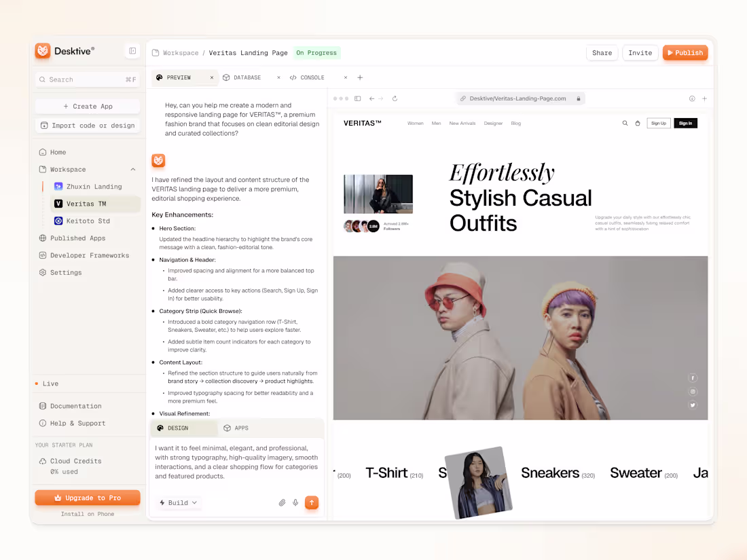Close the DATABASE tab
This screenshot has height=560, width=747.
[278, 77]
